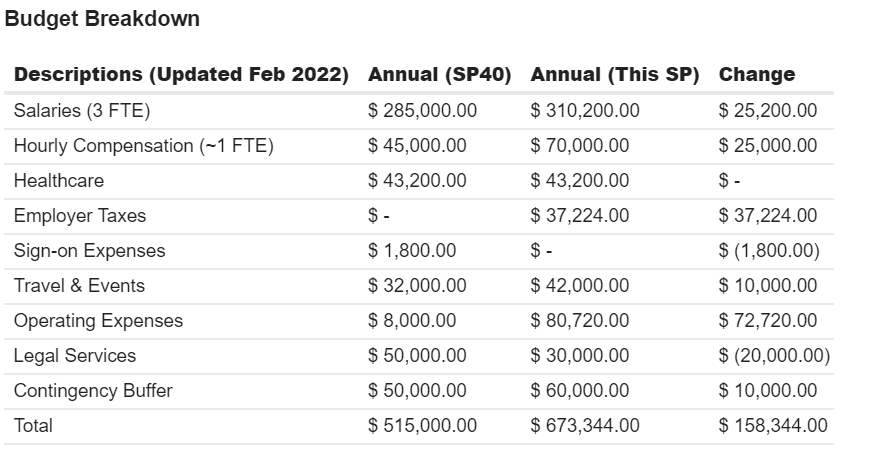Click the Contingency Buffer row label
Image resolution: width=869 pixels, height=458 pixels.
coord(93,391)
